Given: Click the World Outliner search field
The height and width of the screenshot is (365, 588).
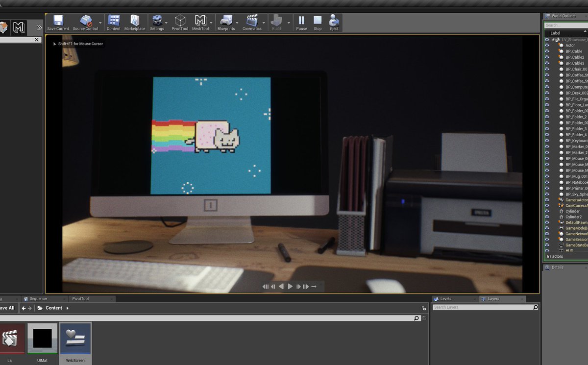Looking at the screenshot, I should 566,25.
